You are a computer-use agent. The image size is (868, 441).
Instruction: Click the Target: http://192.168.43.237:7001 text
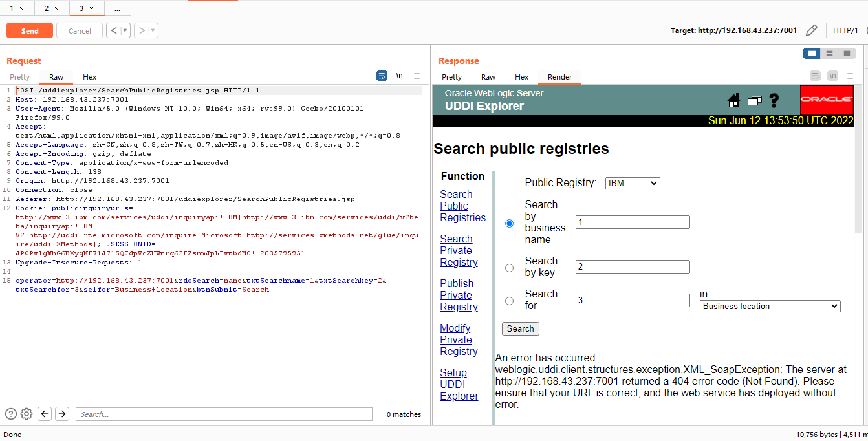coord(733,30)
